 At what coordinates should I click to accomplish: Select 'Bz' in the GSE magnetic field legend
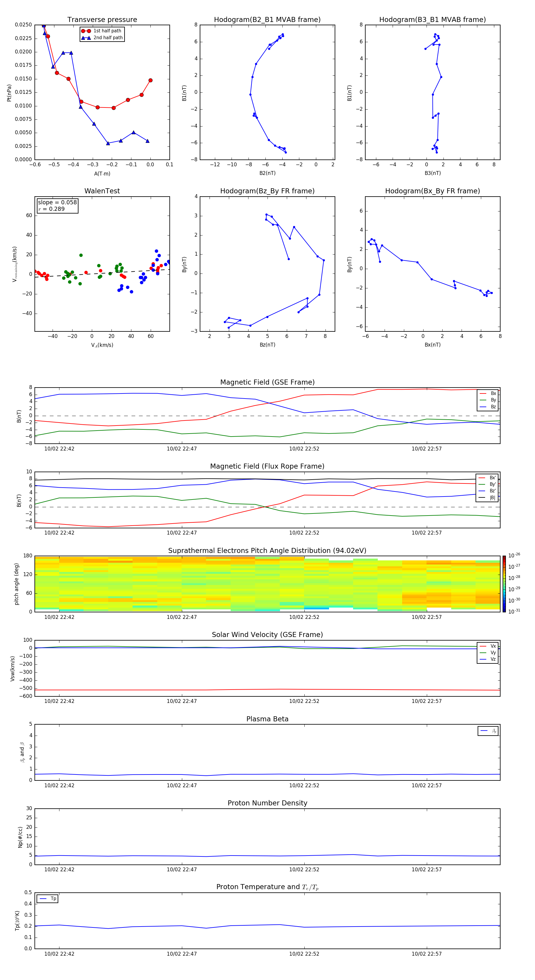pyautogui.click(x=488, y=407)
